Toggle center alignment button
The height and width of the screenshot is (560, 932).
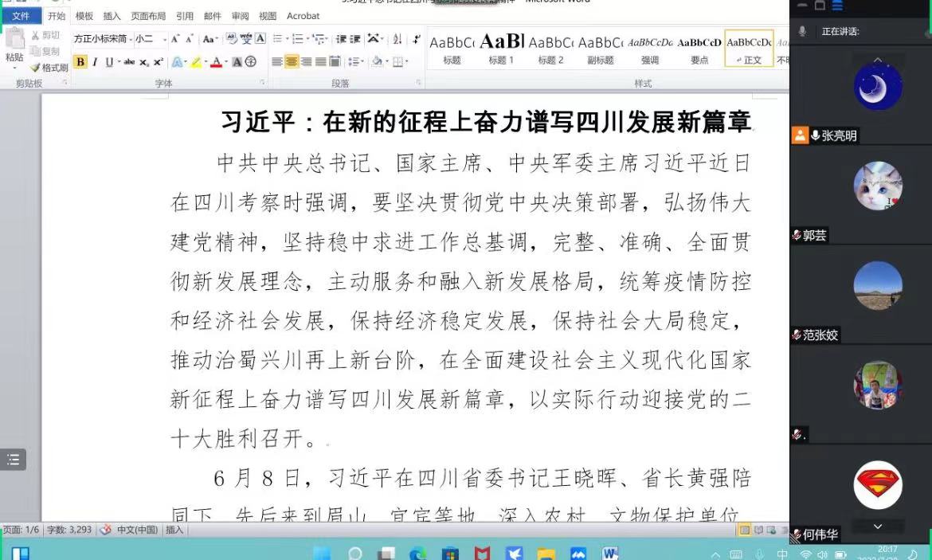pyautogui.click(x=292, y=61)
